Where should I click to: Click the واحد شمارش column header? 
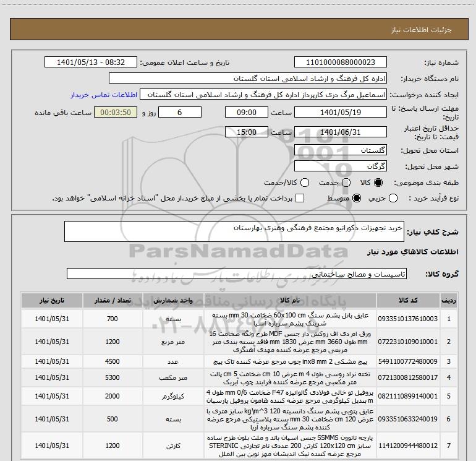tap(173, 301)
